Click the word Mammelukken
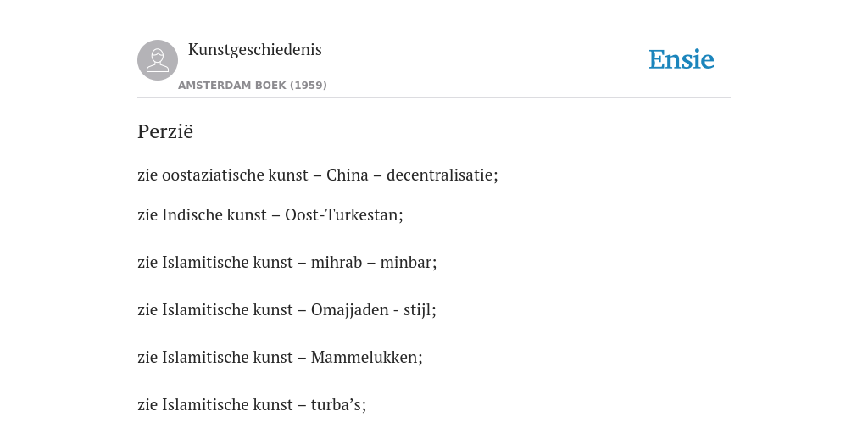 (364, 358)
